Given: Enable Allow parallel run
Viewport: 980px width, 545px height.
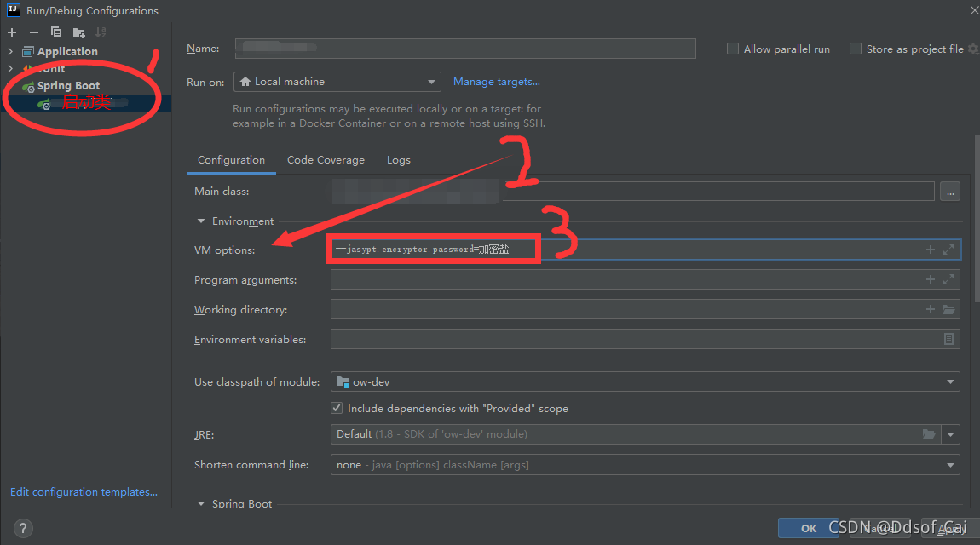Looking at the screenshot, I should click(733, 49).
